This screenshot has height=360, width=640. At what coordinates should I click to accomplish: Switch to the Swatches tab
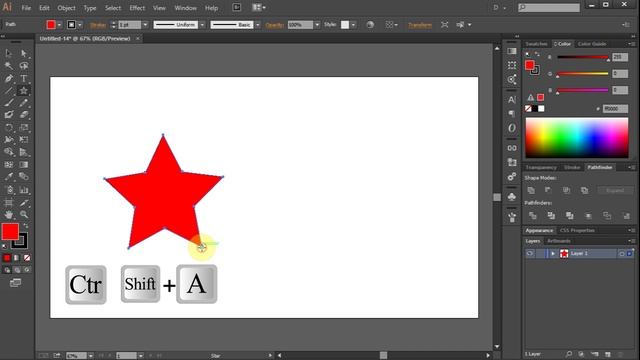point(536,44)
